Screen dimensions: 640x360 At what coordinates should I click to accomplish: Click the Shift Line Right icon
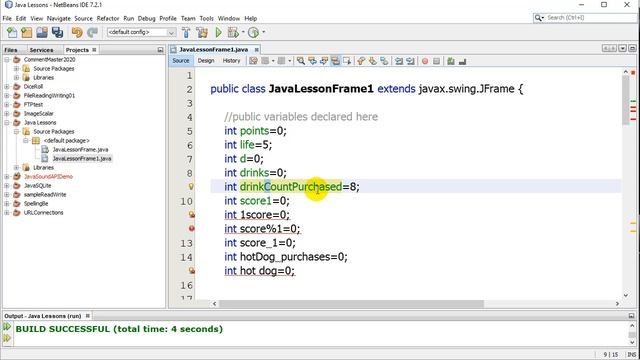pos(411,61)
